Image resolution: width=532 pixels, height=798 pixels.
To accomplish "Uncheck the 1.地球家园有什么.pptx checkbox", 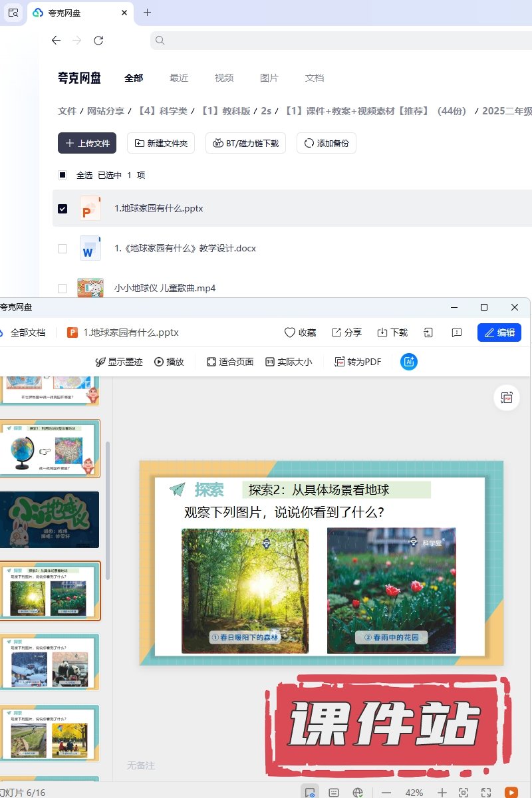I will (63, 208).
